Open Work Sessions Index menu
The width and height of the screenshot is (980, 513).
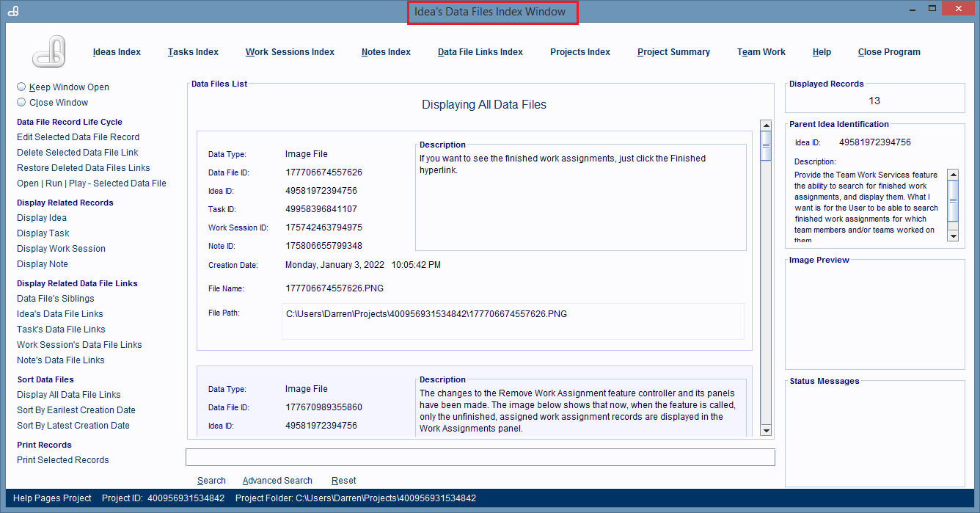pyautogui.click(x=290, y=52)
